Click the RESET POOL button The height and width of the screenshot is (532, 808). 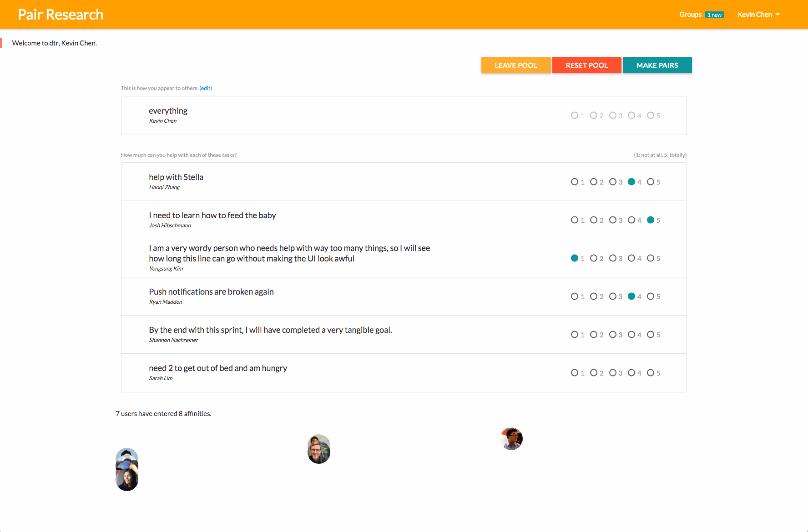pos(586,65)
